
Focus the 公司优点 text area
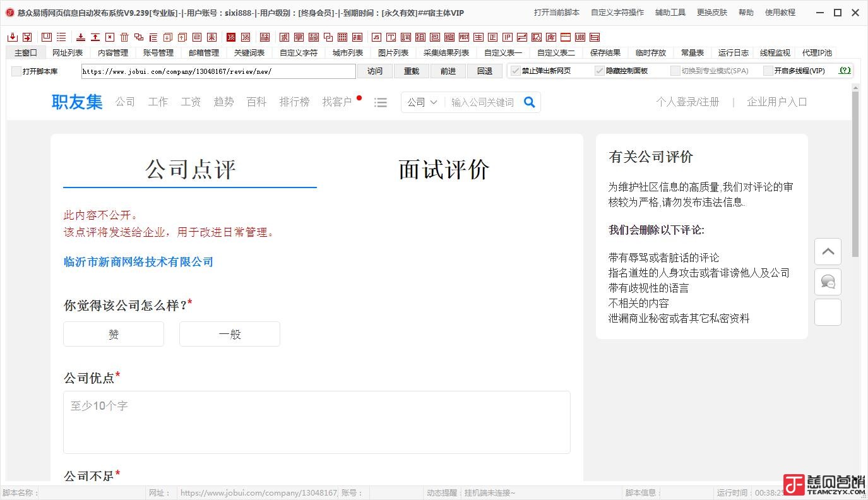point(317,422)
